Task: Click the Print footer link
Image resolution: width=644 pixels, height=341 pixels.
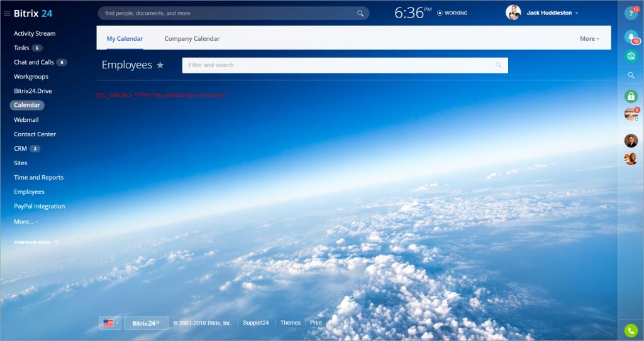Action: coord(316,323)
